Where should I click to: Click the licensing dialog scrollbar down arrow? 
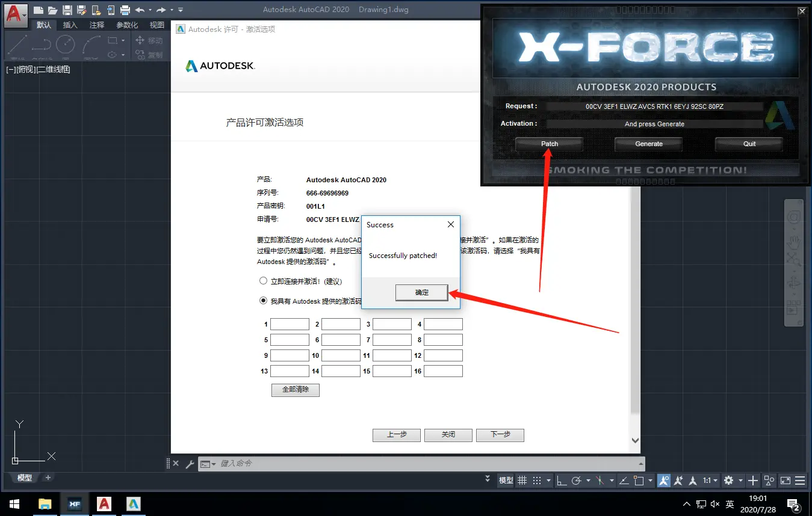[x=635, y=440]
